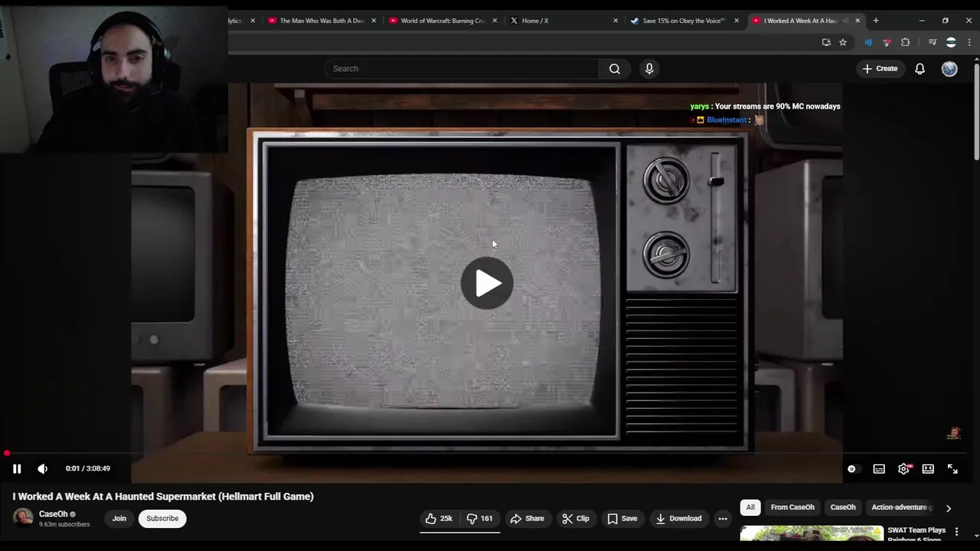980x551 pixels.
Task: Click the 9.63m subscribers text
Action: (64, 524)
